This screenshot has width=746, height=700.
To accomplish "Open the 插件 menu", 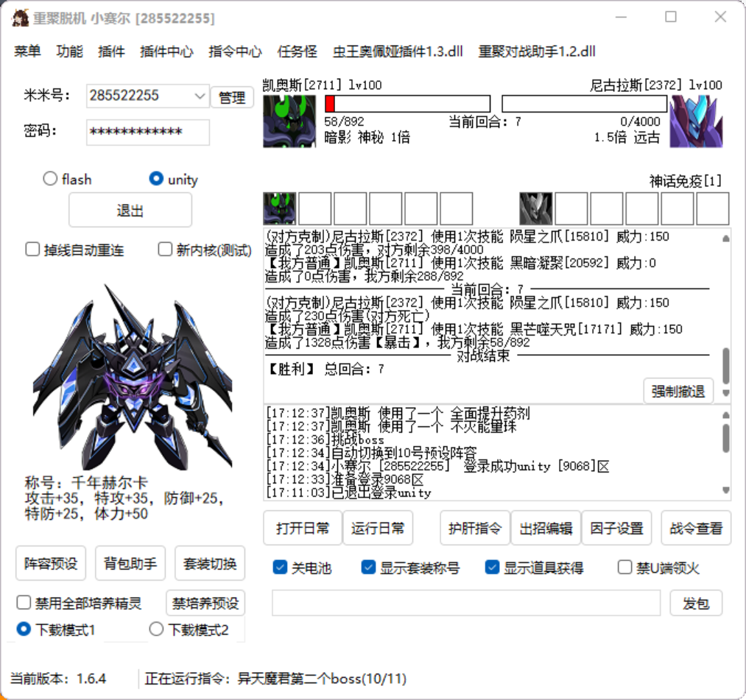I will pyautogui.click(x=111, y=52).
